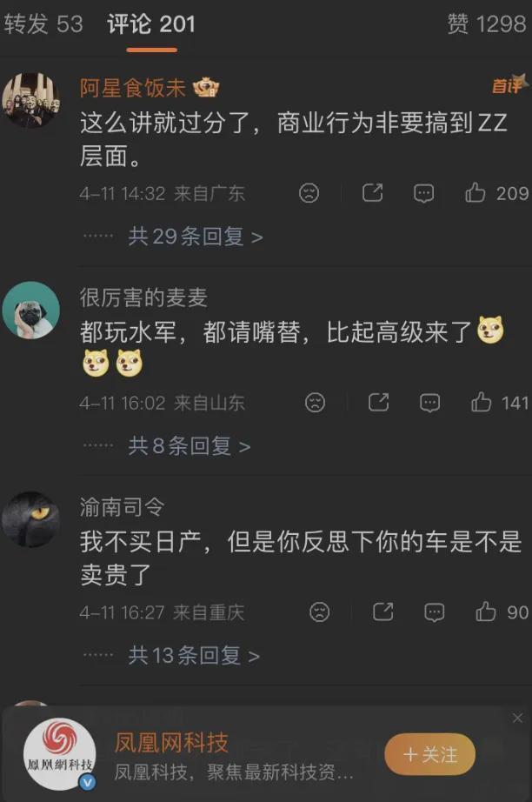Expand 共13条回复 replies

[194, 655]
